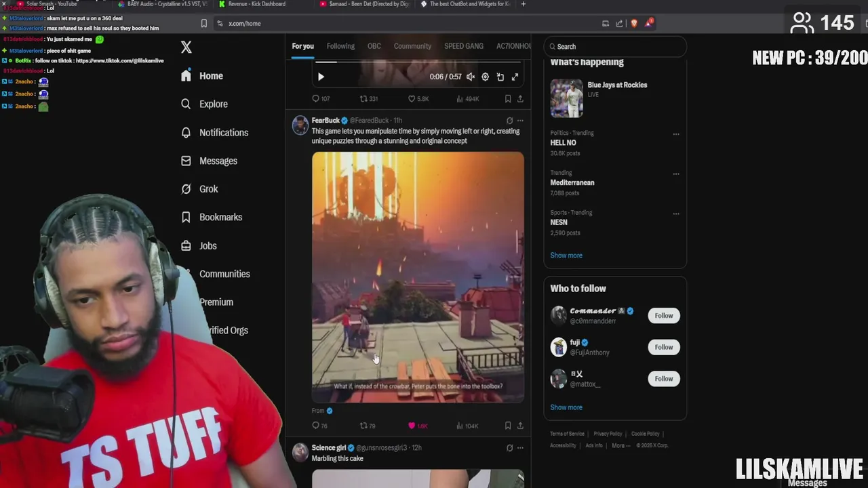This screenshot has height=488, width=868.
Task: Open video settings gear on top video
Action: (485, 77)
